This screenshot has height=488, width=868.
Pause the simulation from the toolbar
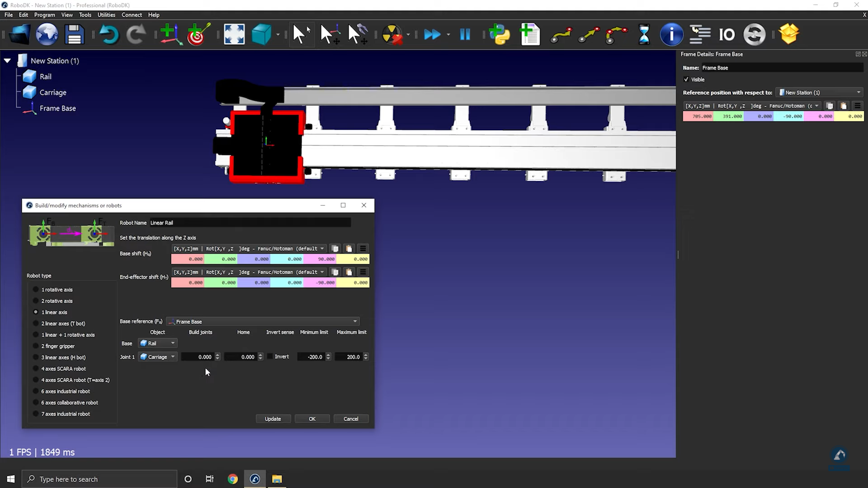(465, 34)
